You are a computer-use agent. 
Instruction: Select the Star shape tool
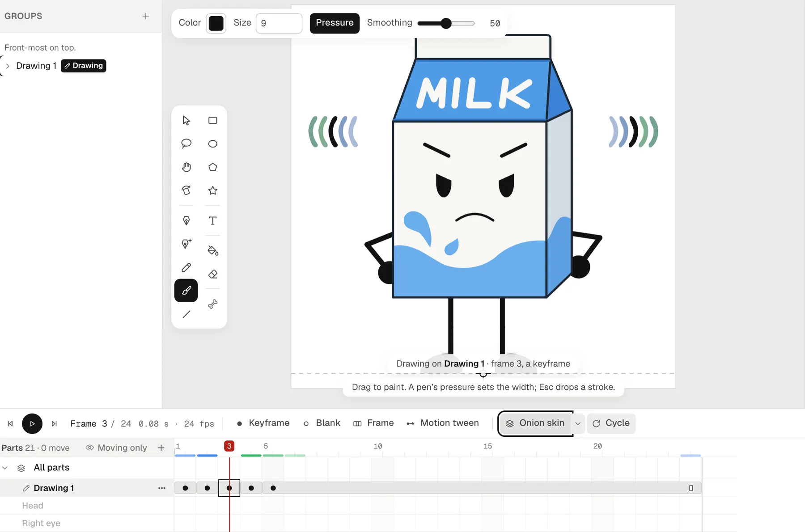[x=213, y=190]
